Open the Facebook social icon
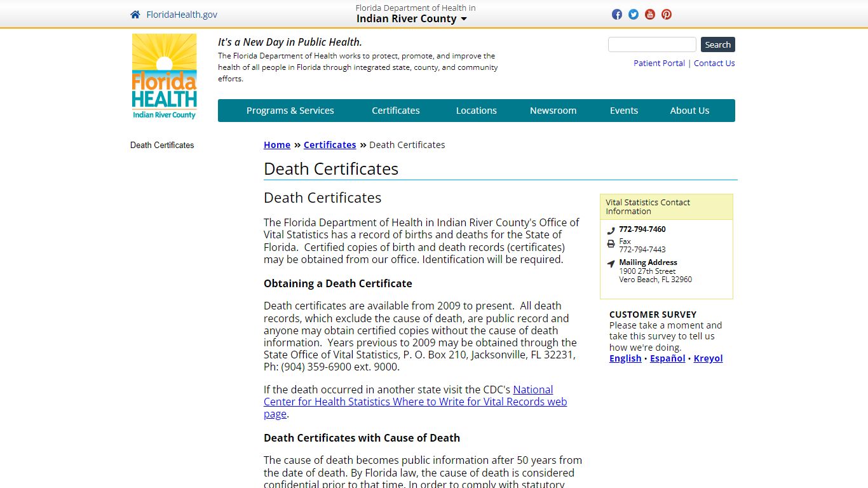Image resolution: width=868 pixels, height=488 pixels. point(617,15)
